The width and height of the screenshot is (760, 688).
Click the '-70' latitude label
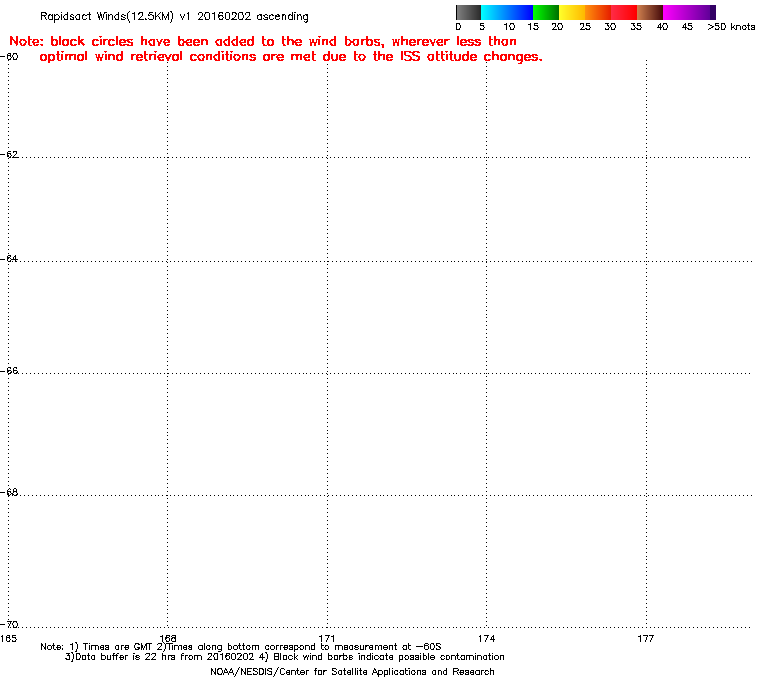click(x=9, y=624)
